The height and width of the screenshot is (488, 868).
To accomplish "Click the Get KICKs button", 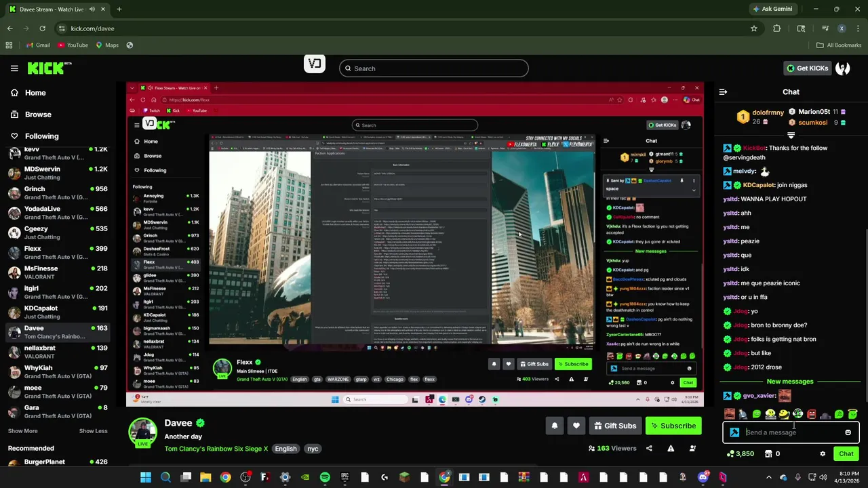I will [807, 68].
